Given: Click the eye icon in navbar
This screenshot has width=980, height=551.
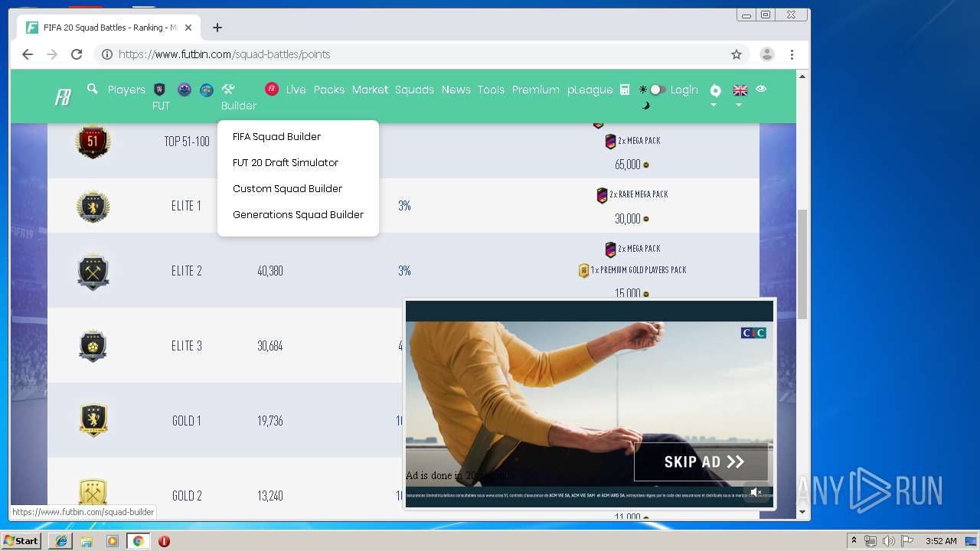Looking at the screenshot, I should [761, 89].
